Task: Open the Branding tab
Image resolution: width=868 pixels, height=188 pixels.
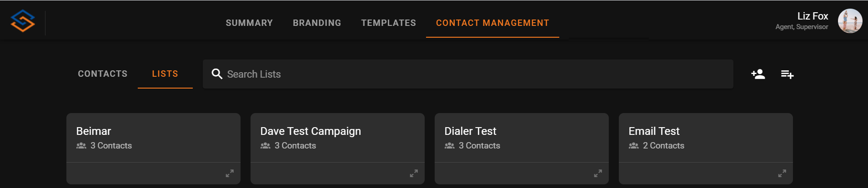Action: 317,23
